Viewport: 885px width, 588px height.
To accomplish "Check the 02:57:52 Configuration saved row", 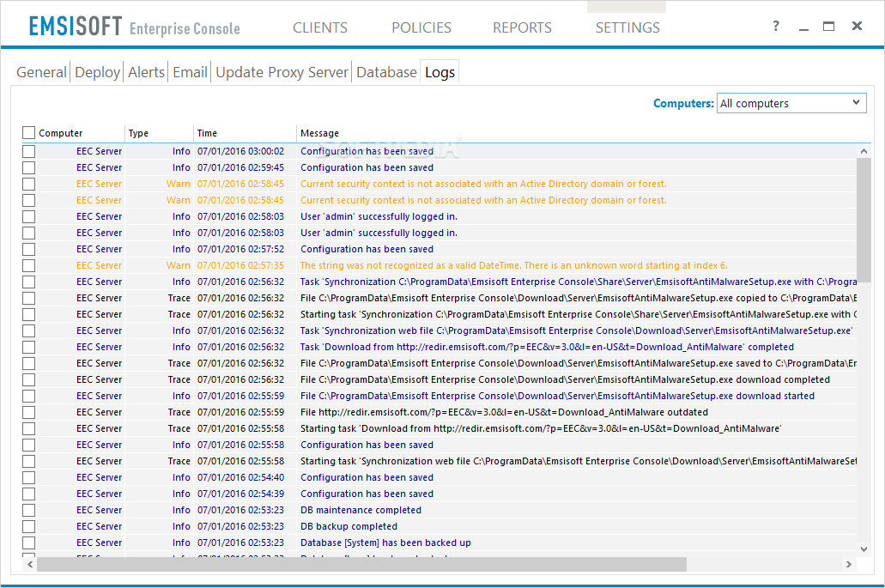I will (x=29, y=249).
